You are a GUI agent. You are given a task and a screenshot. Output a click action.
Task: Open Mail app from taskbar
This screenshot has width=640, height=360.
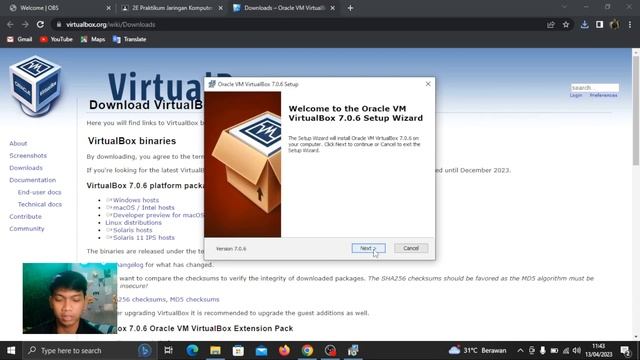click(x=261, y=350)
